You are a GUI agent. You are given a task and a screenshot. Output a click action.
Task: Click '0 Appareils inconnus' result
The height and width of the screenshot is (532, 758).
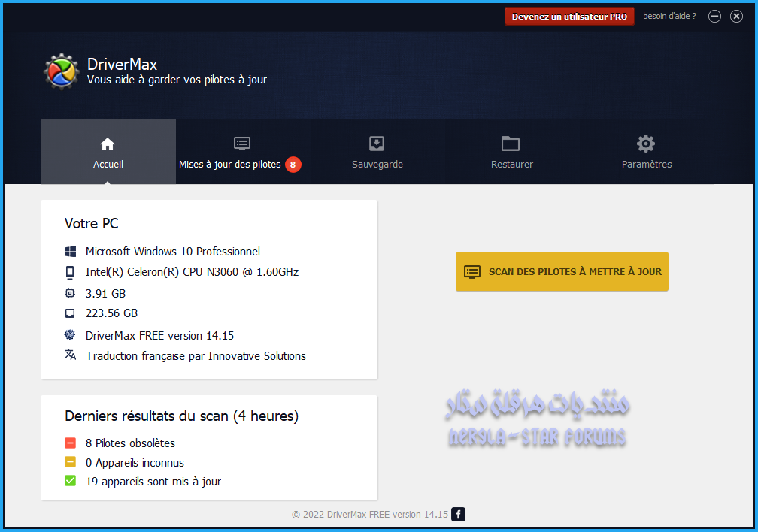[x=135, y=463]
